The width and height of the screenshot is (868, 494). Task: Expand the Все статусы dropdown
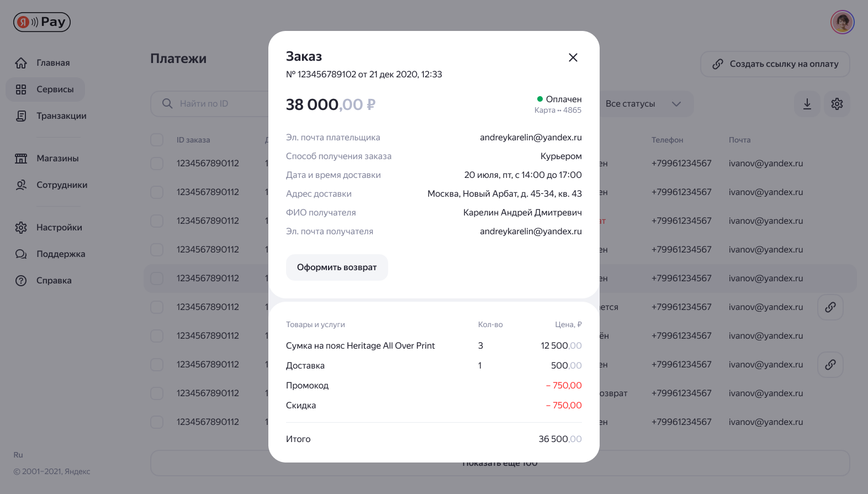coord(643,104)
